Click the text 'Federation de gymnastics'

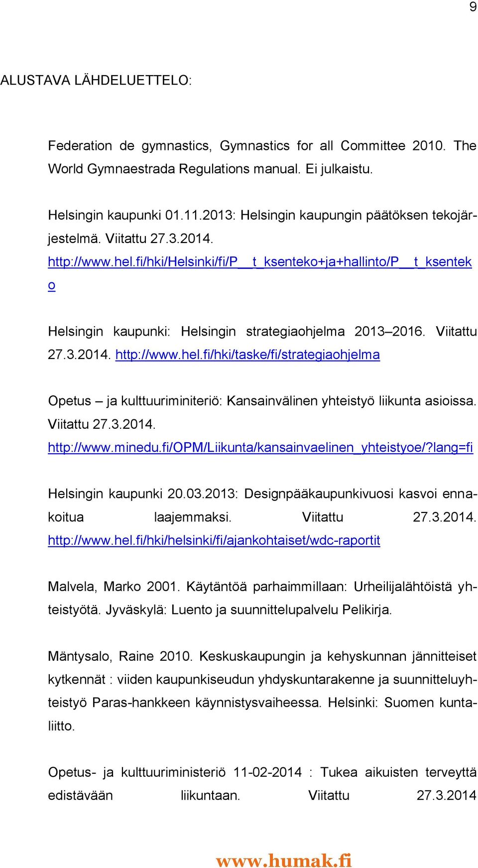click(129, 146)
